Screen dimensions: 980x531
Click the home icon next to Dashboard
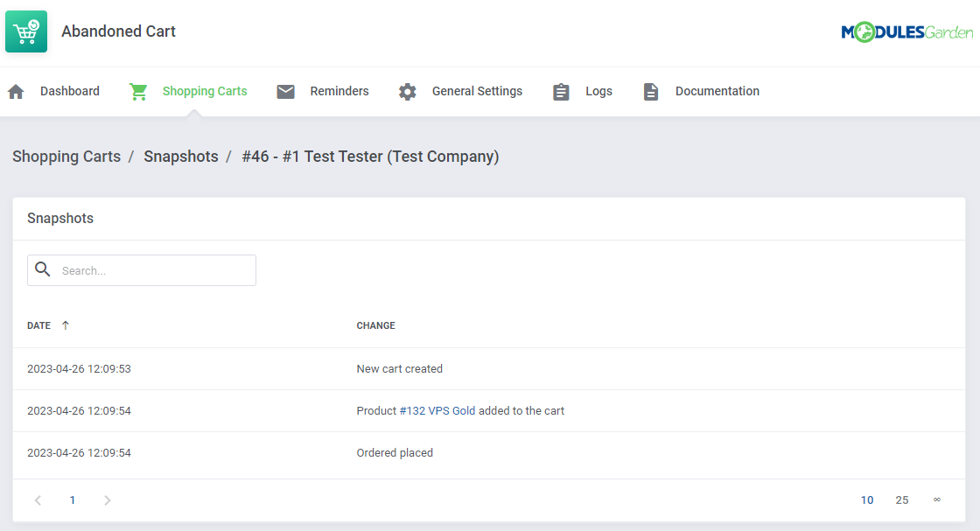[x=17, y=92]
